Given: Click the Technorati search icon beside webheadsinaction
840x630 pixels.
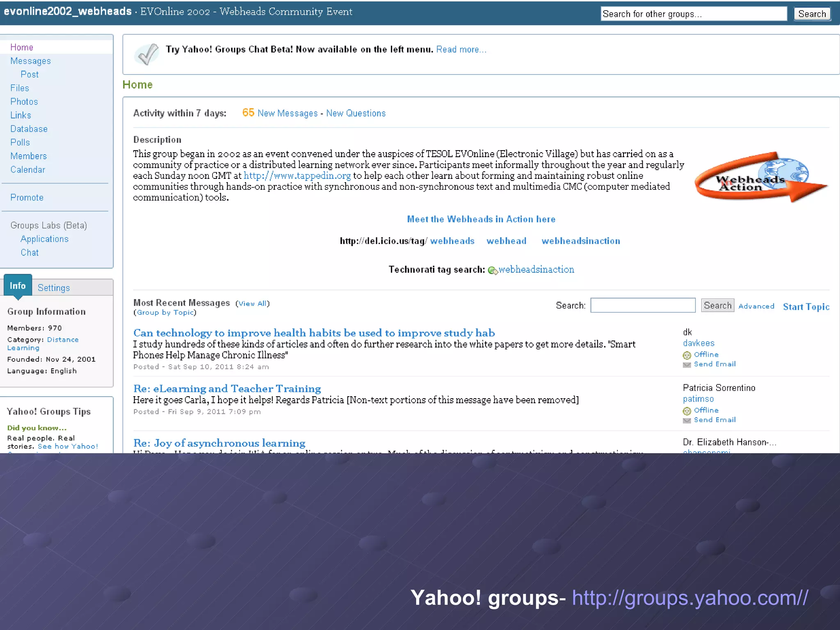Looking at the screenshot, I should (x=493, y=270).
